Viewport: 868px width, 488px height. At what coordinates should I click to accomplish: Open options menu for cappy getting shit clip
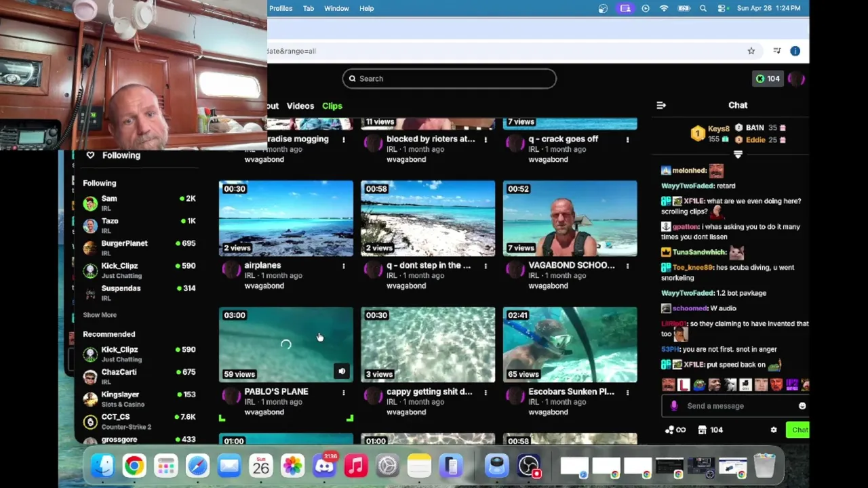(x=486, y=392)
